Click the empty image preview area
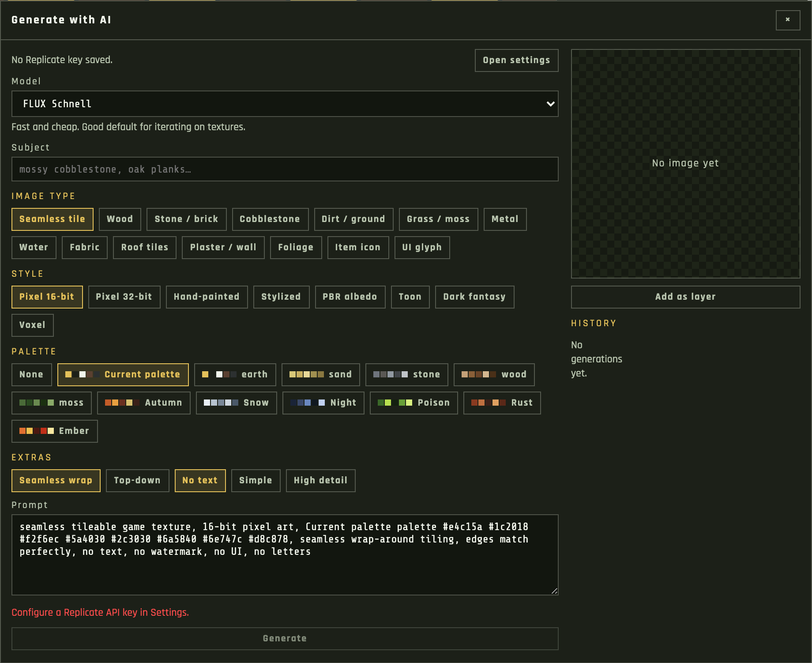This screenshot has width=812, height=663. point(685,163)
